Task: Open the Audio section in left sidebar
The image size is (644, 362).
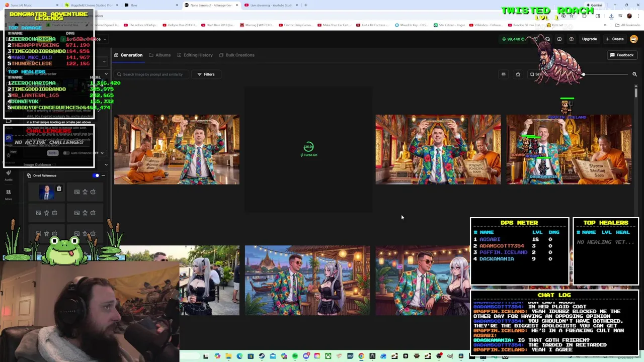Action: (9, 175)
